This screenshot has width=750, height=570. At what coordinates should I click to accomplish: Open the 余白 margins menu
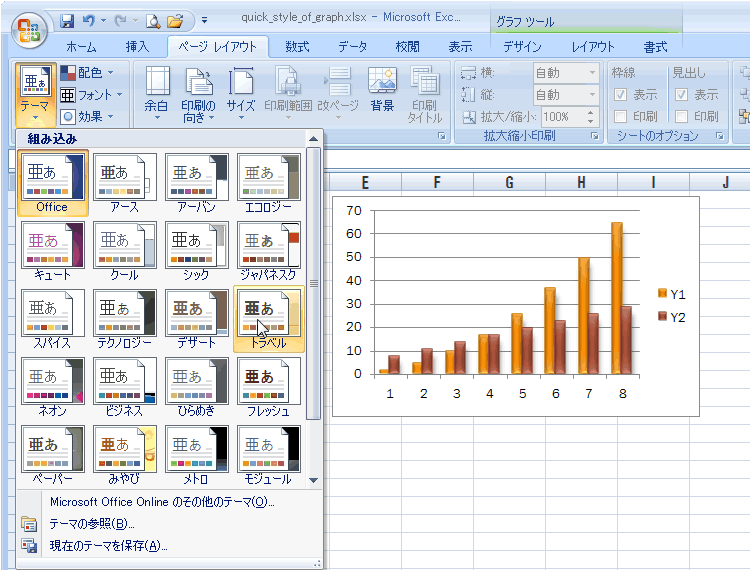coord(157,94)
